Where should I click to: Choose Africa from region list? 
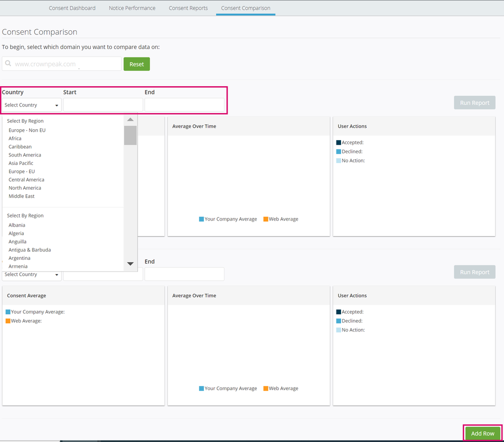tap(15, 139)
